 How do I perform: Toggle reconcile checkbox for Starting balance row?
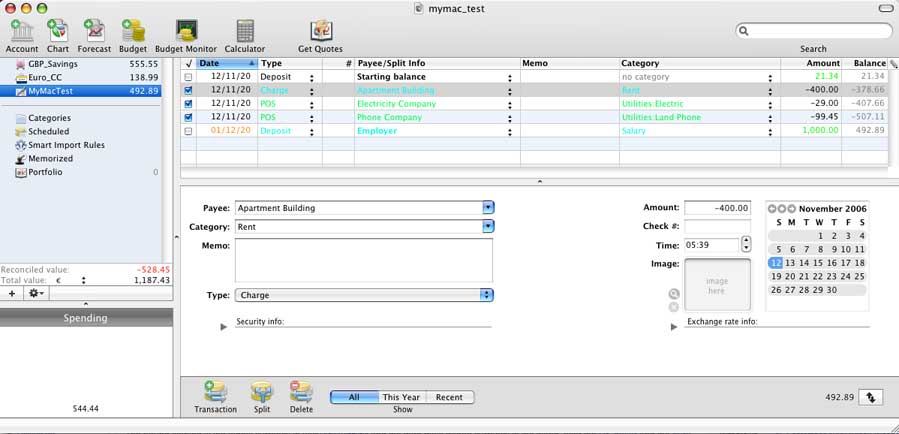click(x=188, y=77)
